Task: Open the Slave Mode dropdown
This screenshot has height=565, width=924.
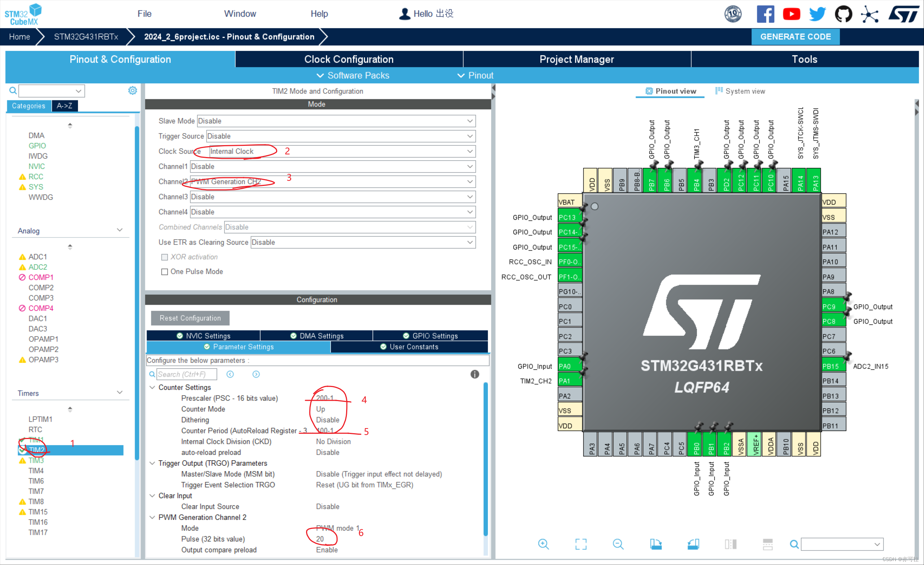Action: pos(336,121)
